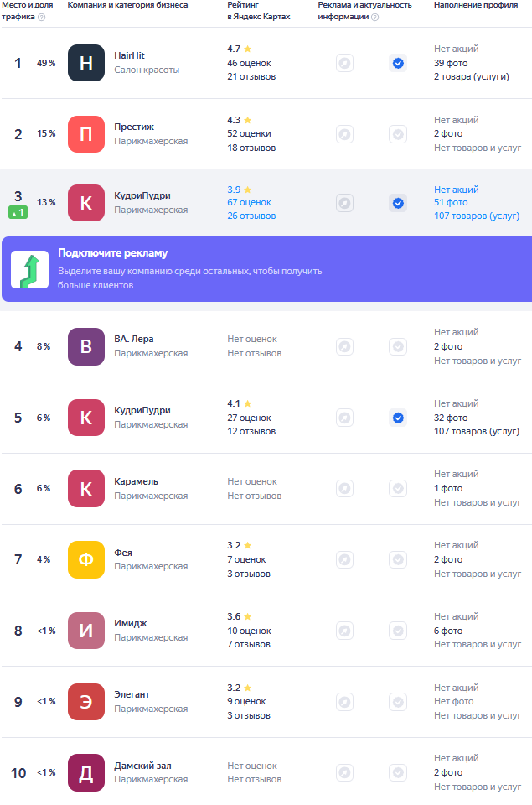Click the grey verification mark for Карамель

click(398, 488)
